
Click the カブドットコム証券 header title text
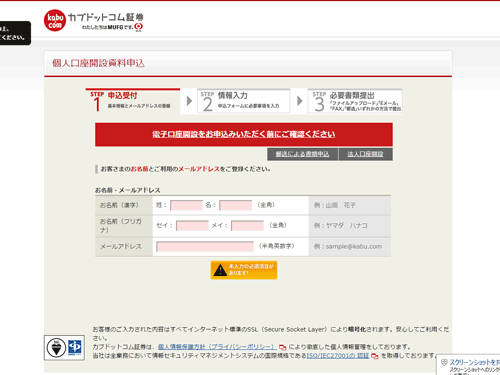pyautogui.click(x=106, y=17)
